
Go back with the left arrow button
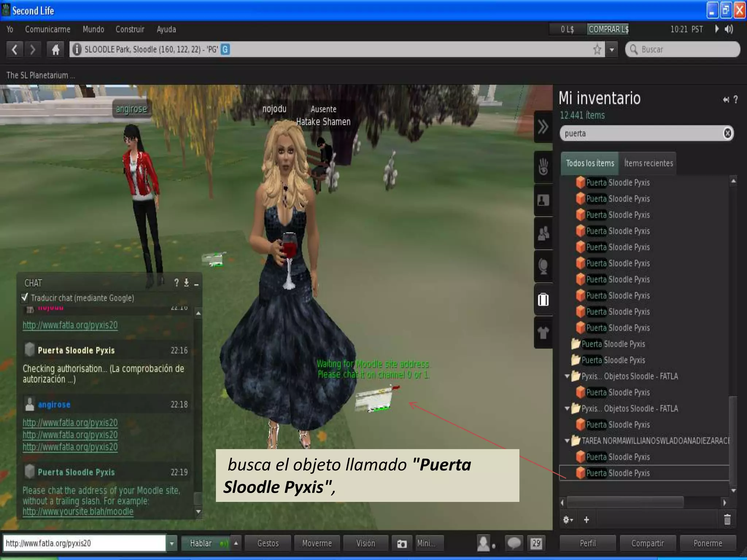click(x=15, y=49)
